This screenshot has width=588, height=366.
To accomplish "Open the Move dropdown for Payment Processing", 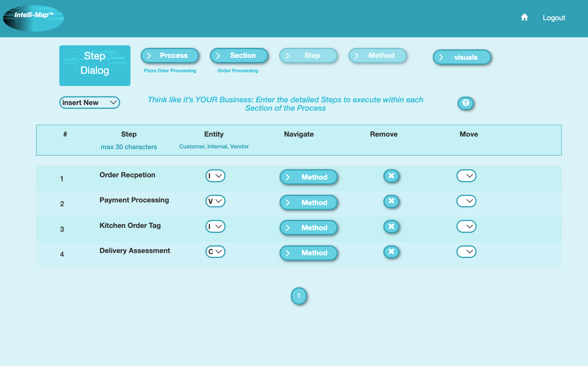I will 466,201.
